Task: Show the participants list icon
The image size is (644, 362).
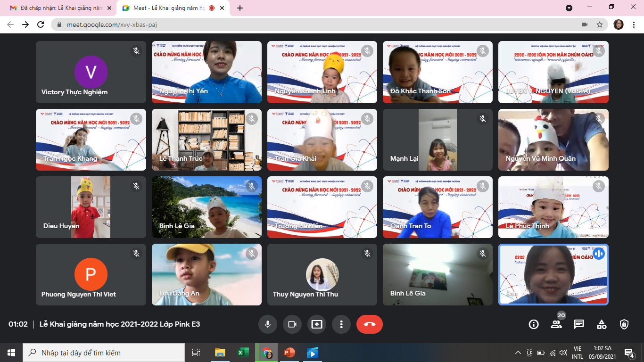Action: click(556, 324)
